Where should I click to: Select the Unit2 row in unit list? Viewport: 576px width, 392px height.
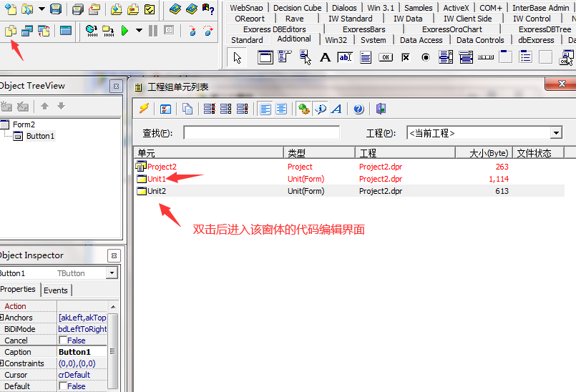(x=349, y=191)
